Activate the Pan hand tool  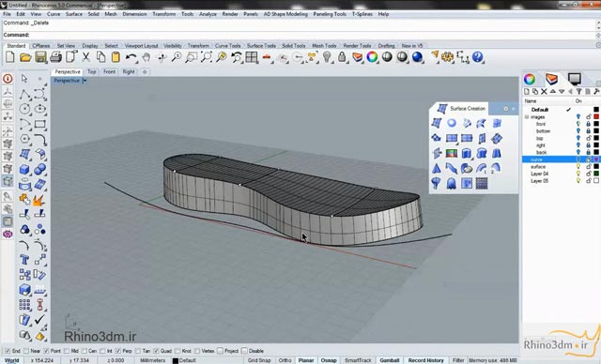[146, 57]
